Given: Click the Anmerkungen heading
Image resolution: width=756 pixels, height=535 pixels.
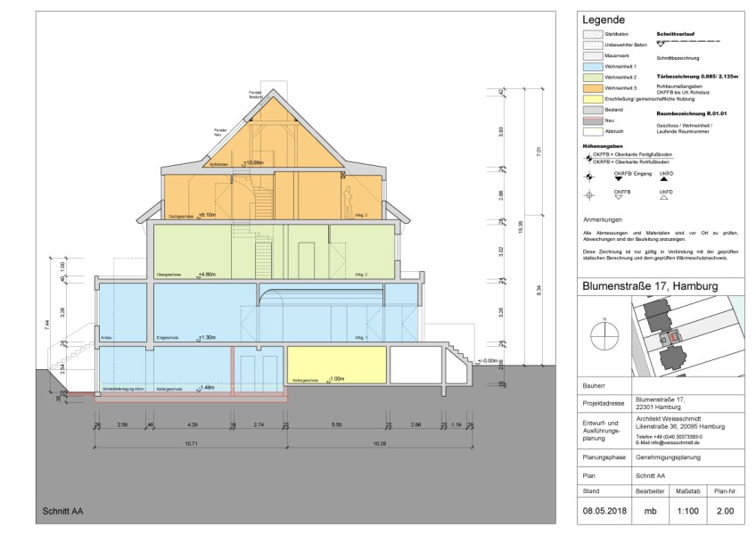Looking at the screenshot, I should pyautogui.click(x=602, y=220).
